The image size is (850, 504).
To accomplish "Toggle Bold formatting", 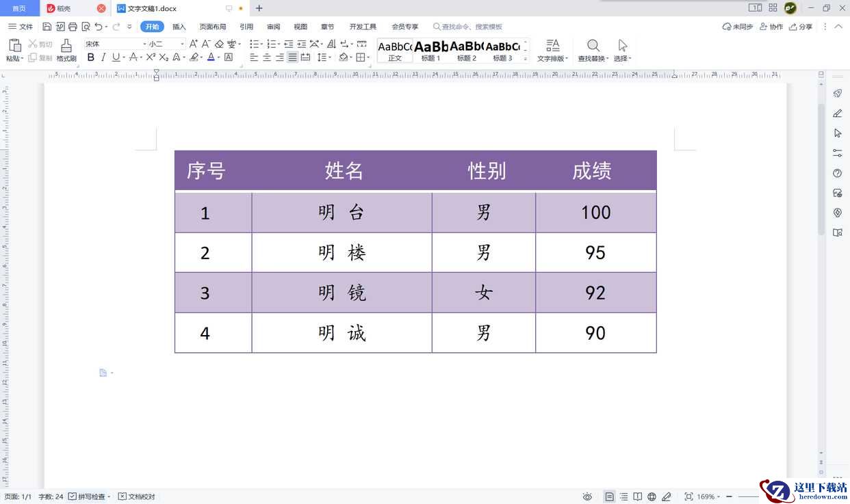I will click(90, 57).
